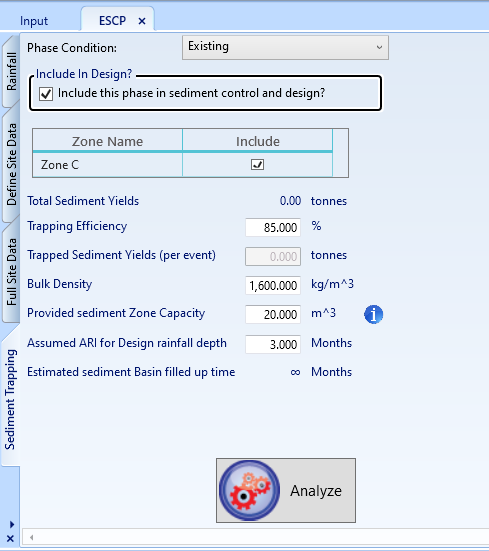Click the blue info icon beside capacity
Screen dimensions: 489x551
pos(373,314)
